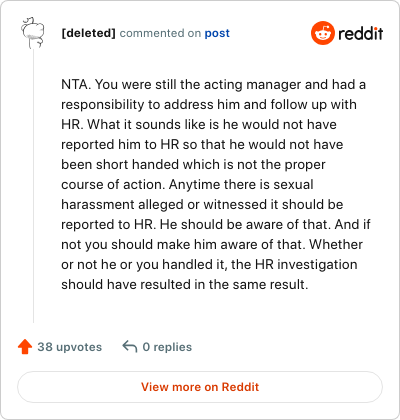Viewport: 400px width, 420px height.
Task: Click the "View more on Reddit" button
Action: pyautogui.click(x=200, y=387)
